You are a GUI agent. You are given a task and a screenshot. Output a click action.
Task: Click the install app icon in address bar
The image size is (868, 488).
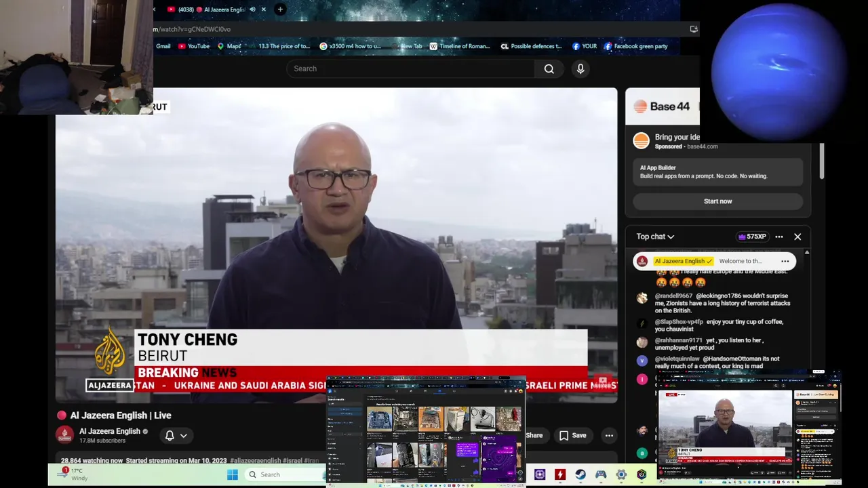(693, 29)
